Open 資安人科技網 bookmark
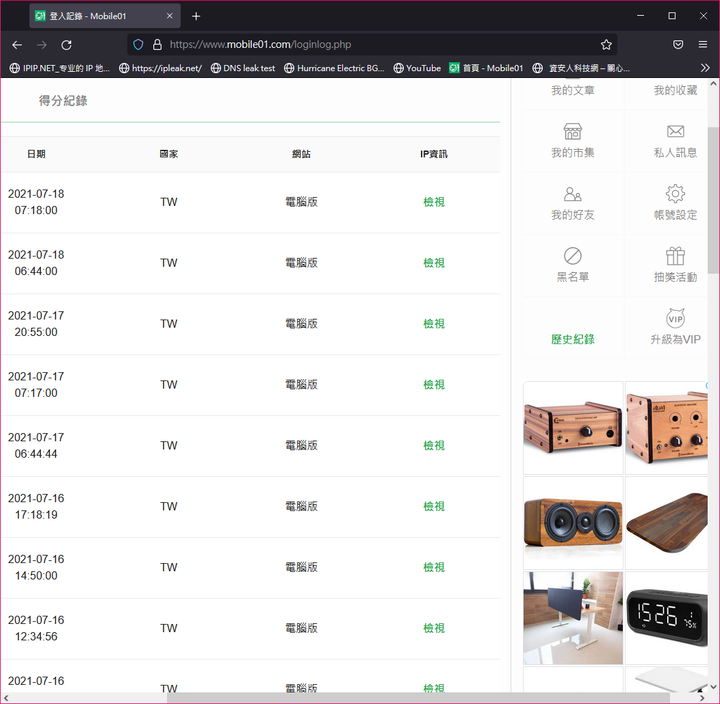 click(x=581, y=68)
